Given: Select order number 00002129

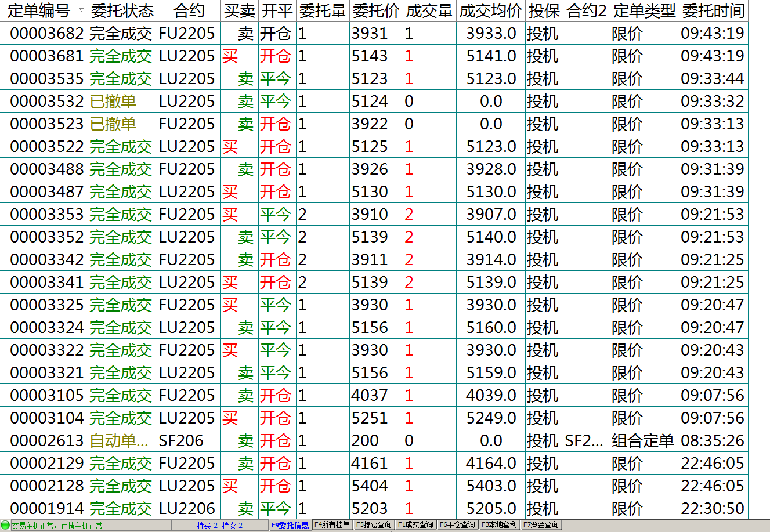Looking at the screenshot, I should [x=47, y=464].
